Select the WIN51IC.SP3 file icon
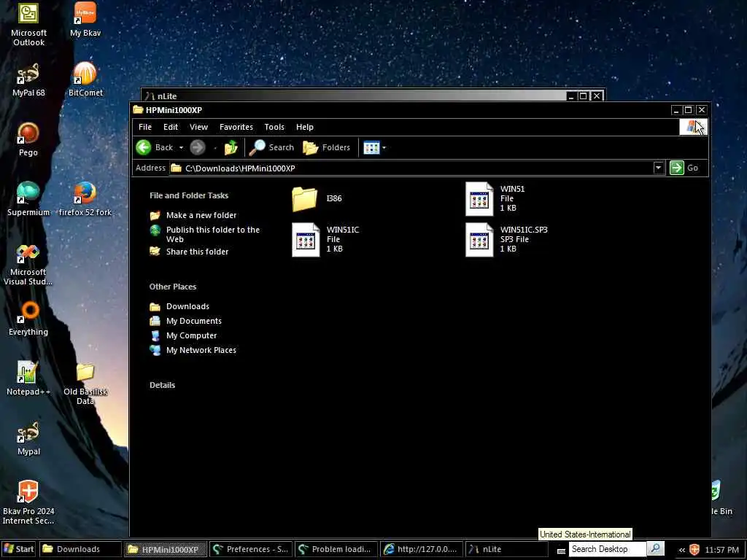The height and width of the screenshot is (560, 747). [479, 239]
